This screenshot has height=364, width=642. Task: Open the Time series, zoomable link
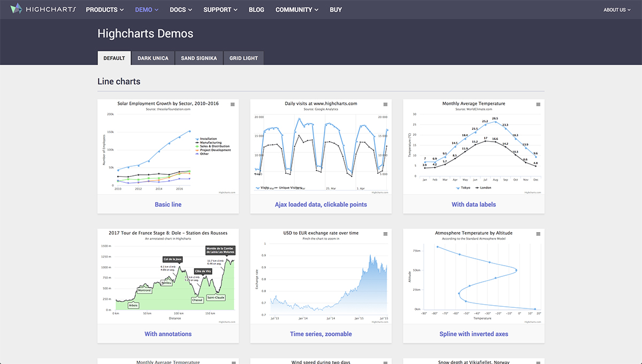coord(321,334)
